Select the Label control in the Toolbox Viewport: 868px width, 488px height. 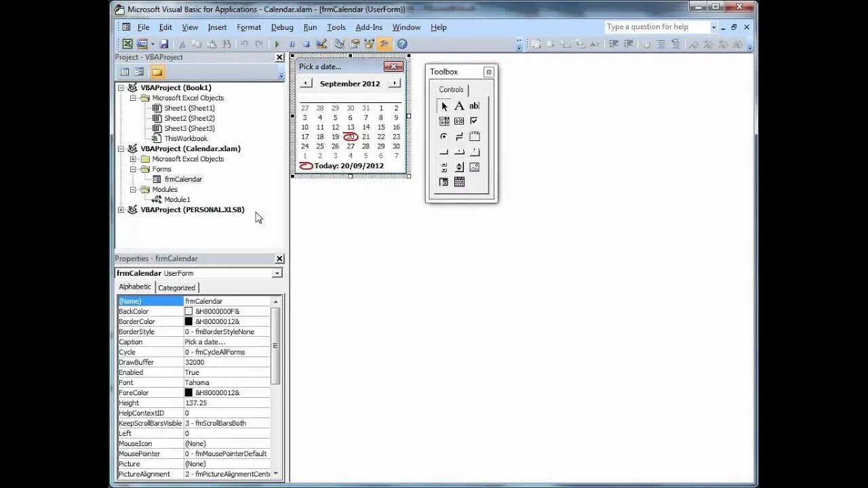[459, 106]
